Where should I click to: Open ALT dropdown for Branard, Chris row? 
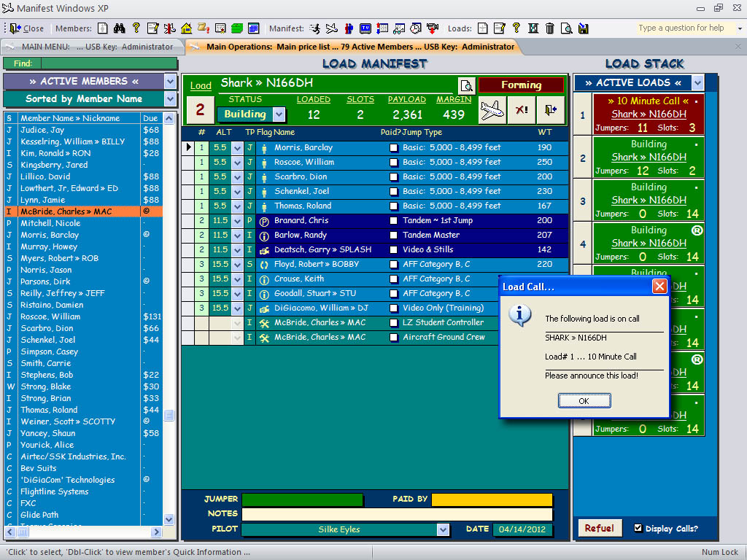pos(237,221)
